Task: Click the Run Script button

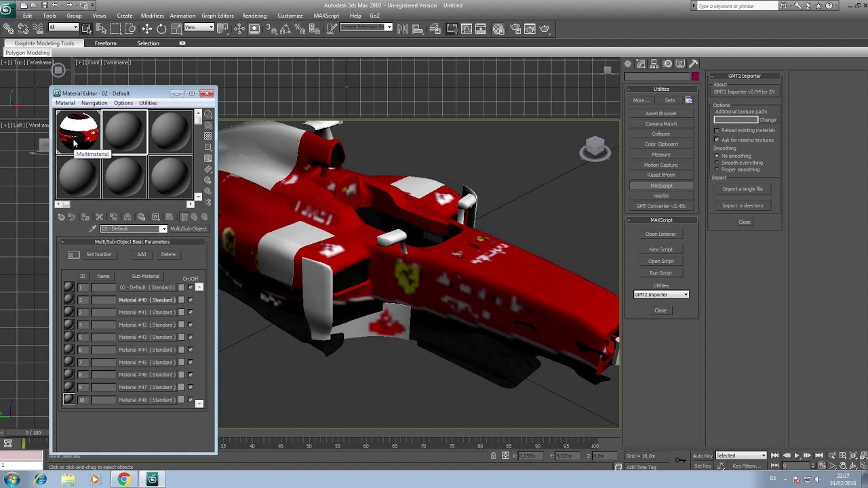Action: (661, 273)
